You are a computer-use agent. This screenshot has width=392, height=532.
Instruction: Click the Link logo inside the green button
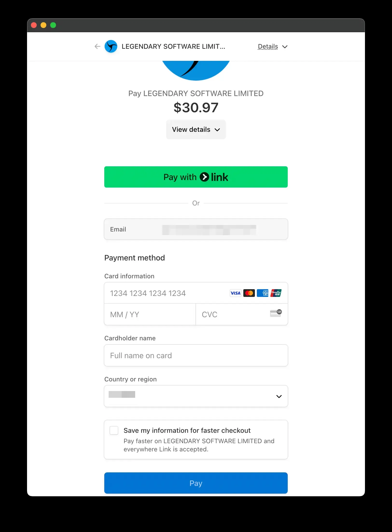(x=214, y=177)
